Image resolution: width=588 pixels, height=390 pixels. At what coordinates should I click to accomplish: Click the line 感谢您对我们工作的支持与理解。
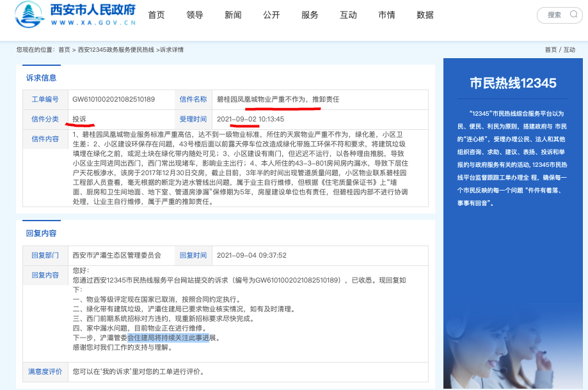point(123,348)
